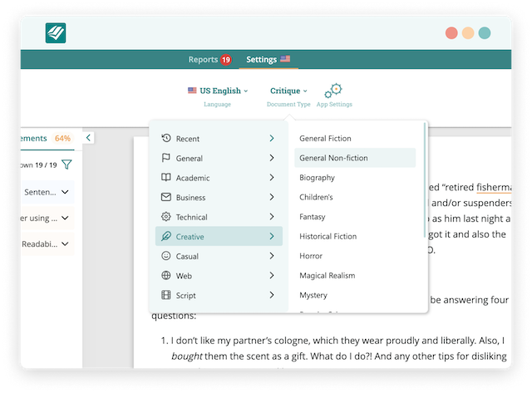The width and height of the screenshot is (532, 393).
Task: Expand the Casual submenu arrow
Action: [x=272, y=256]
